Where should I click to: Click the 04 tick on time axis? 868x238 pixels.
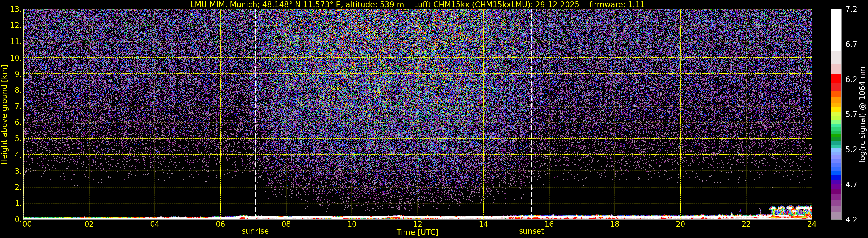pos(155,224)
